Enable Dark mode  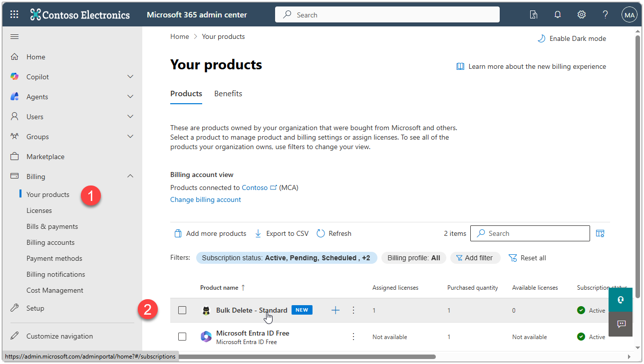(x=571, y=38)
